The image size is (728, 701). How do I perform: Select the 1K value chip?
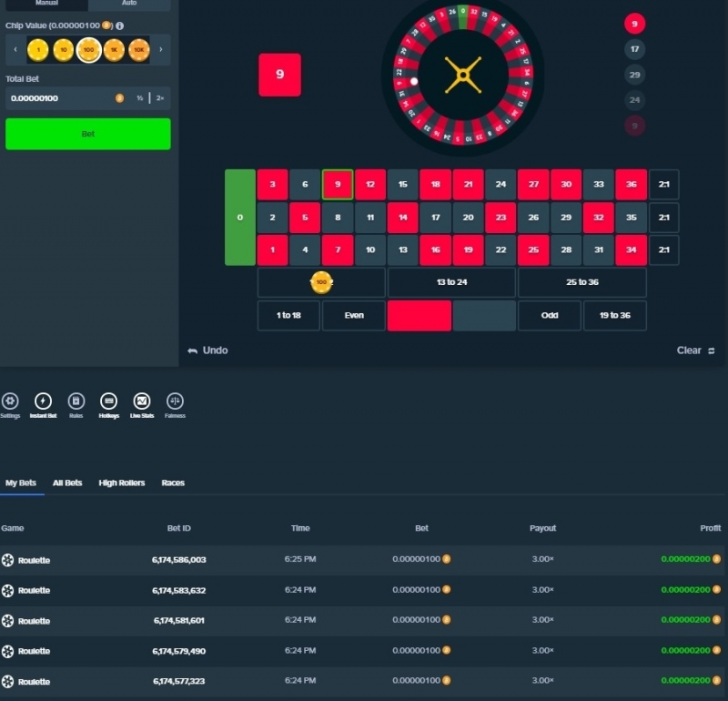coord(114,50)
